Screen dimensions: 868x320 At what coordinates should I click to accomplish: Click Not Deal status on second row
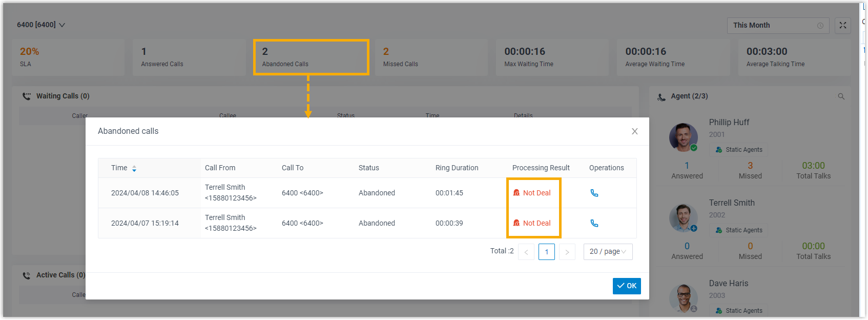click(x=533, y=224)
